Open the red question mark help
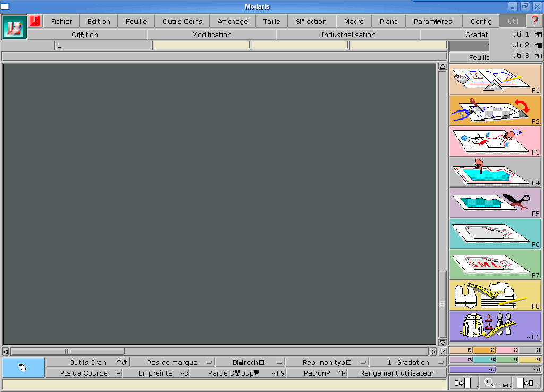Image resolution: width=544 pixels, height=392 pixels. click(534, 21)
